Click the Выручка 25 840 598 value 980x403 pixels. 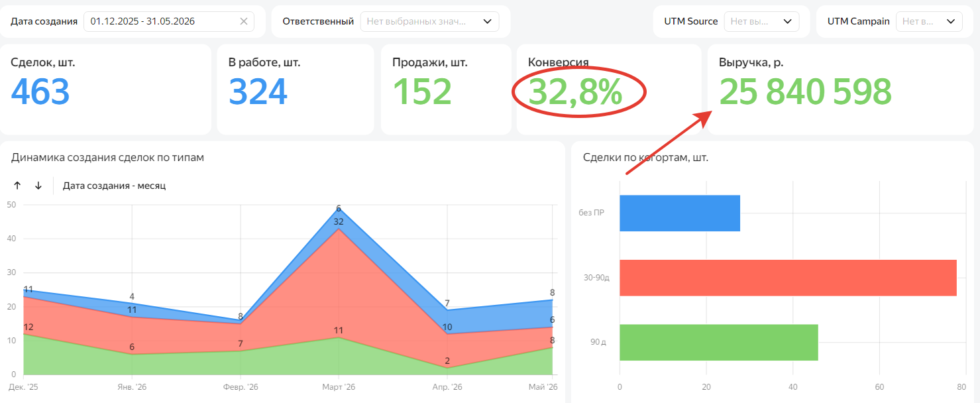click(805, 92)
